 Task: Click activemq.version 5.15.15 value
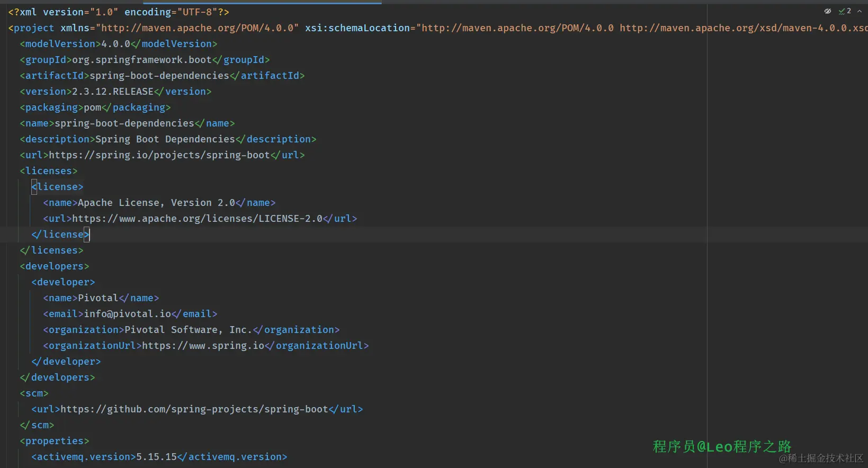pos(156,457)
